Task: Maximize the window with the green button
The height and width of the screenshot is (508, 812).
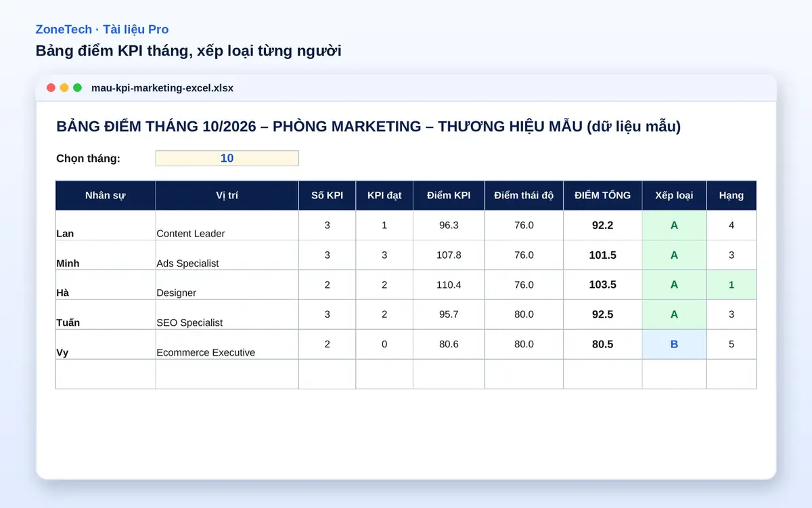Action: click(78, 88)
